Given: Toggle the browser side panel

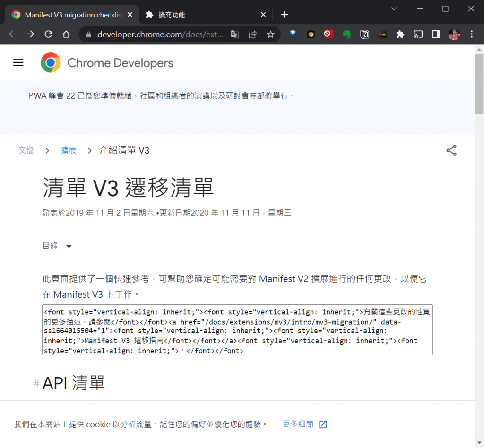Looking at the screenshot, I should click(x=436, y=34).
